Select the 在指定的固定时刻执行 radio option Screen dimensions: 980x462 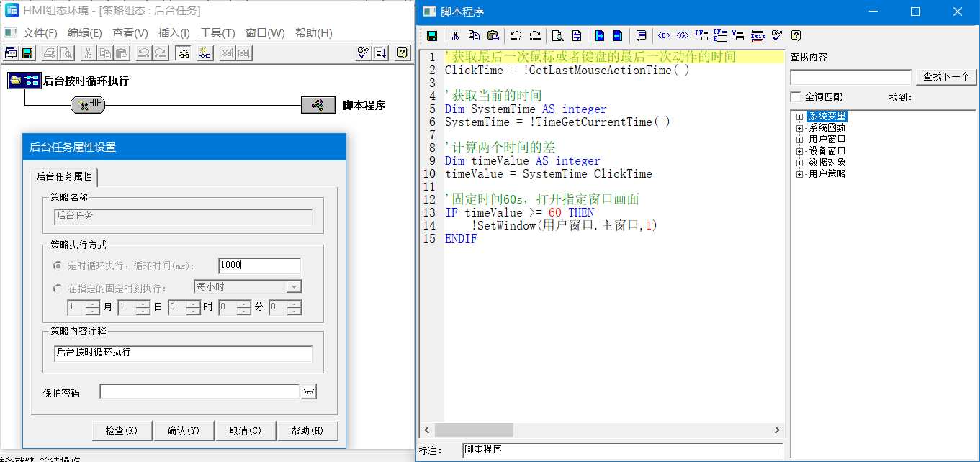point(58,289)
